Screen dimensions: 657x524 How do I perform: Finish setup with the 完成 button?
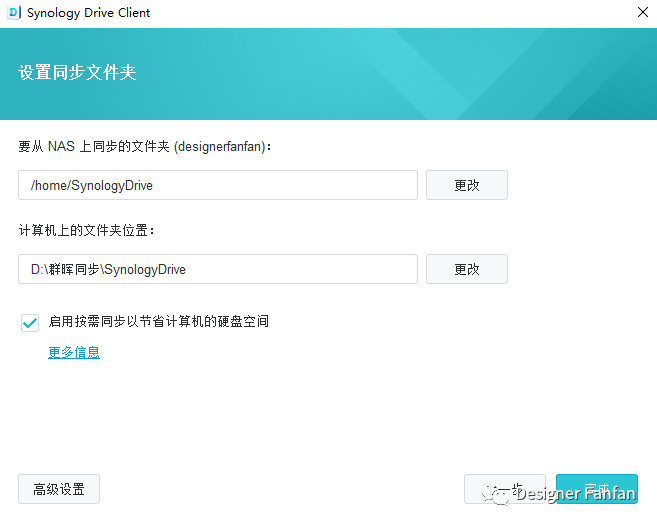pyautogui.click(x=597, y=489)
